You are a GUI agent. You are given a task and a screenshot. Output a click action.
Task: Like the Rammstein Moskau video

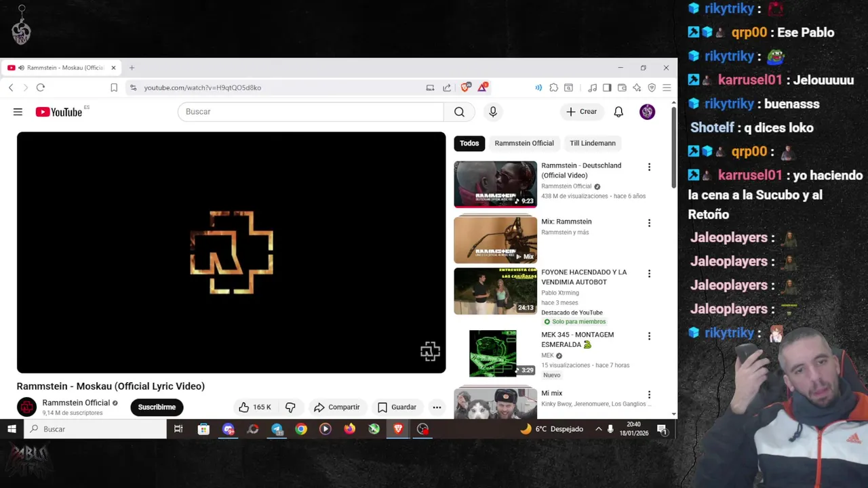[254, 407]
